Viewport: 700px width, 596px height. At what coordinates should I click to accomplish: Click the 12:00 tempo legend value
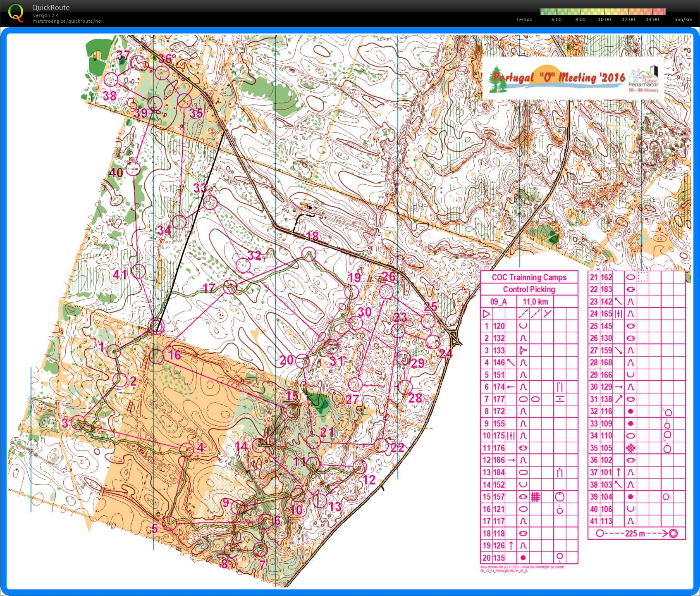click(x=628, y=19)
